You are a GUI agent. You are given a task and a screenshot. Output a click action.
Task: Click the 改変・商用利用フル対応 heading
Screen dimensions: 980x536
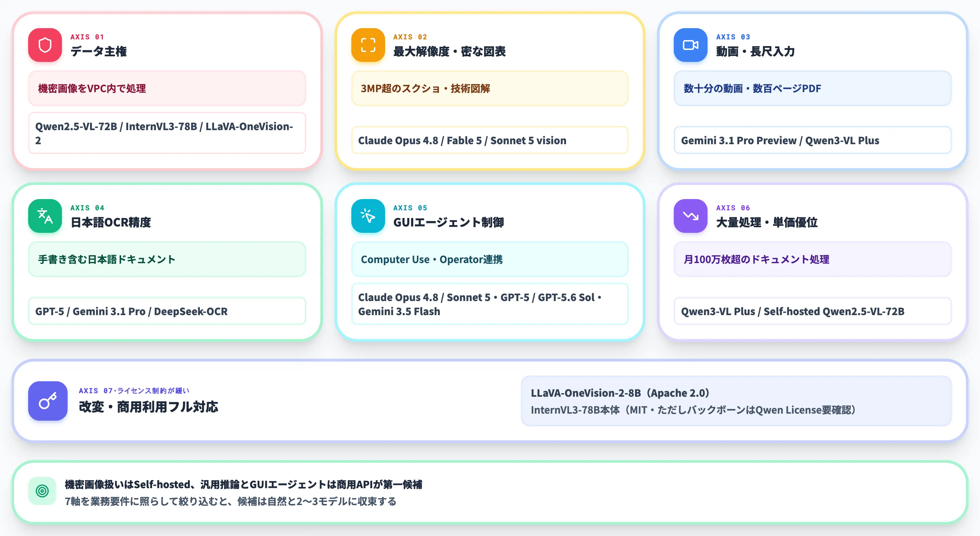(148, 407)
